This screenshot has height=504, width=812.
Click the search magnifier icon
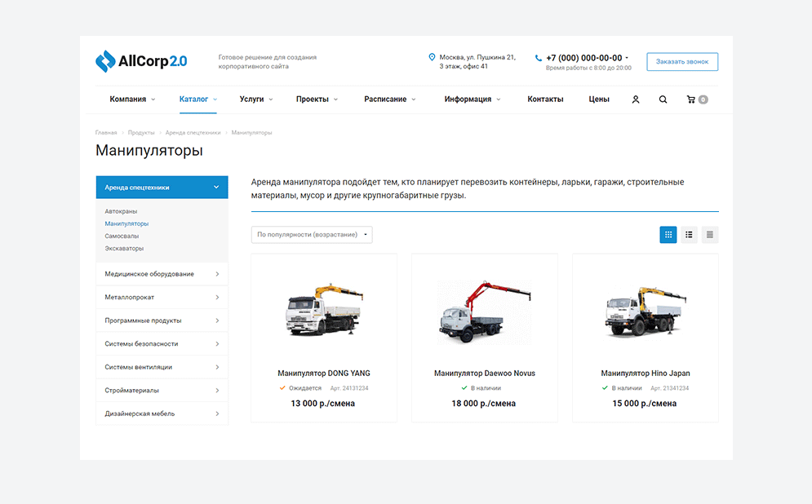[x=663, y=99]
